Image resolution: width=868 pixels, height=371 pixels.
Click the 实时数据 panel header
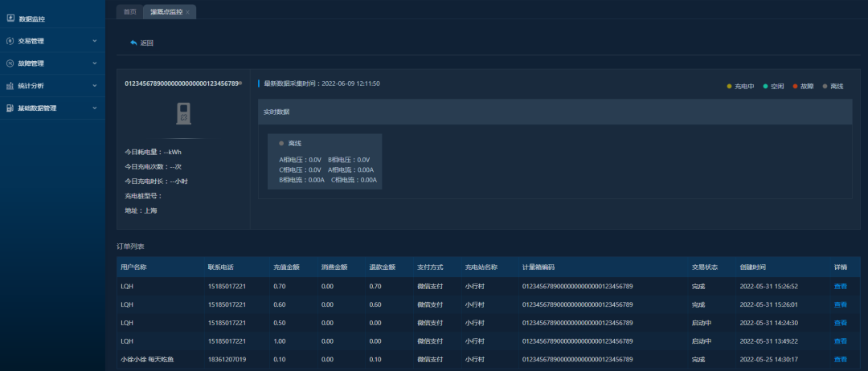[555, 112]
